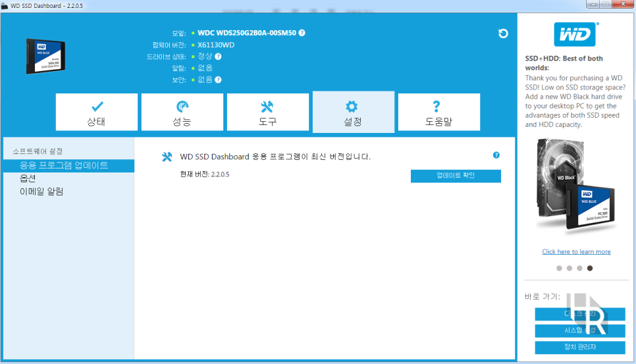Select the 설정 (Settings) tab
Screen dimensions: 636x364
(x=354, y=113)
